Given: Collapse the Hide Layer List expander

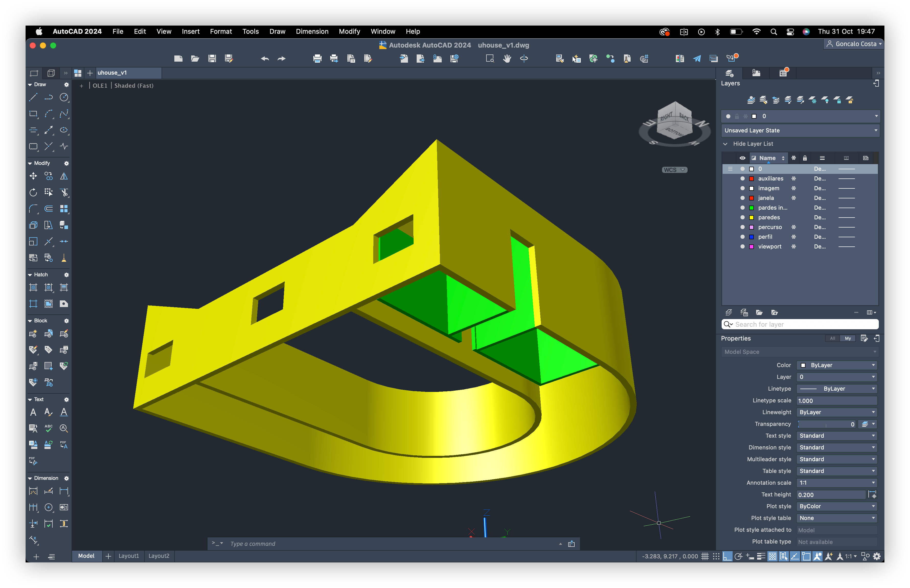Looking at the screenshot, I should 725,144.
